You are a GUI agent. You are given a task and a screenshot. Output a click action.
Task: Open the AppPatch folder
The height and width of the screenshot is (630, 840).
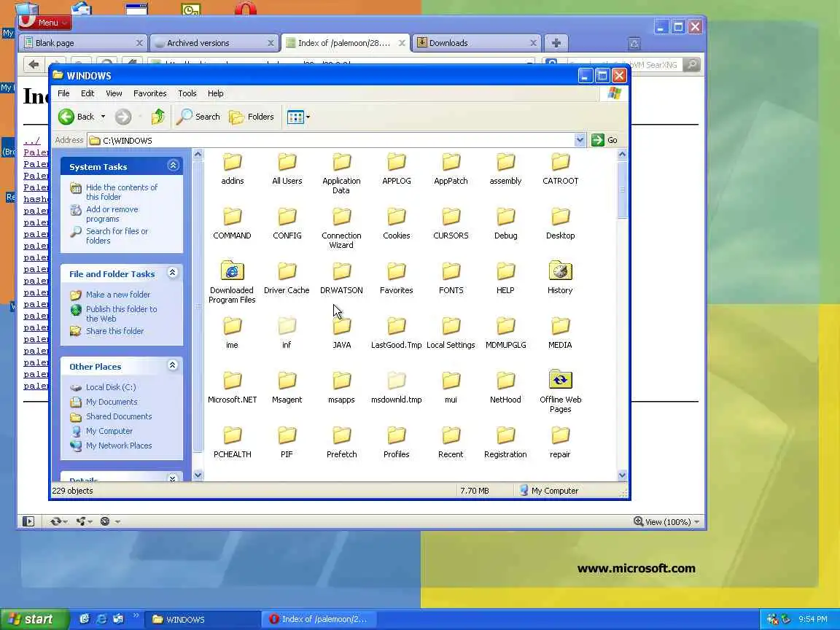451,168
